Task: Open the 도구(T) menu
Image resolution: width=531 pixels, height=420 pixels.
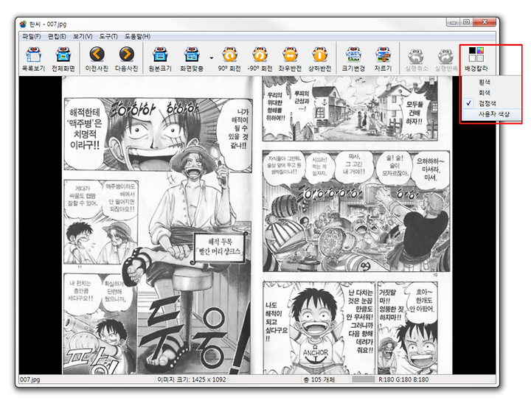Action: [108, 36]
